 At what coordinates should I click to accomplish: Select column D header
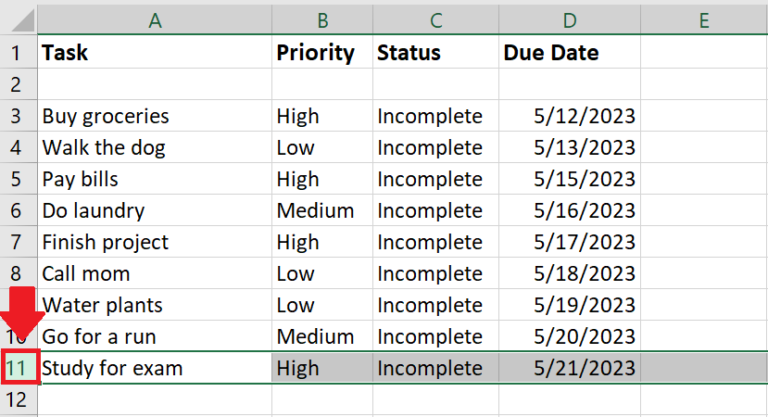(x=568, y=20)
